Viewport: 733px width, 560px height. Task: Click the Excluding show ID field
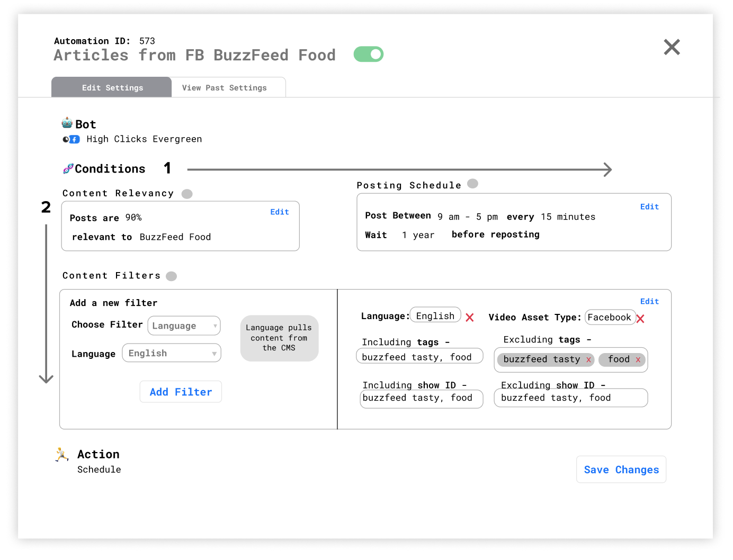pyautogui.click(x=571, y=398)
